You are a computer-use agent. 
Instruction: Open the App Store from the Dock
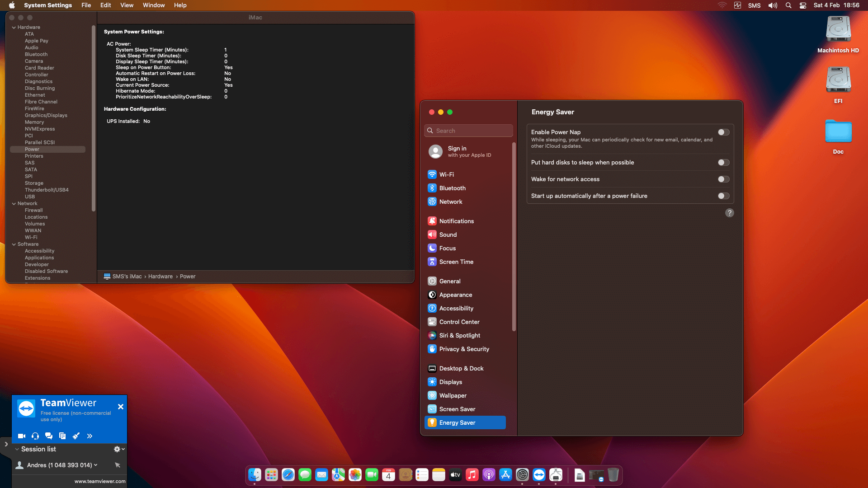click(x=505, y=475)
